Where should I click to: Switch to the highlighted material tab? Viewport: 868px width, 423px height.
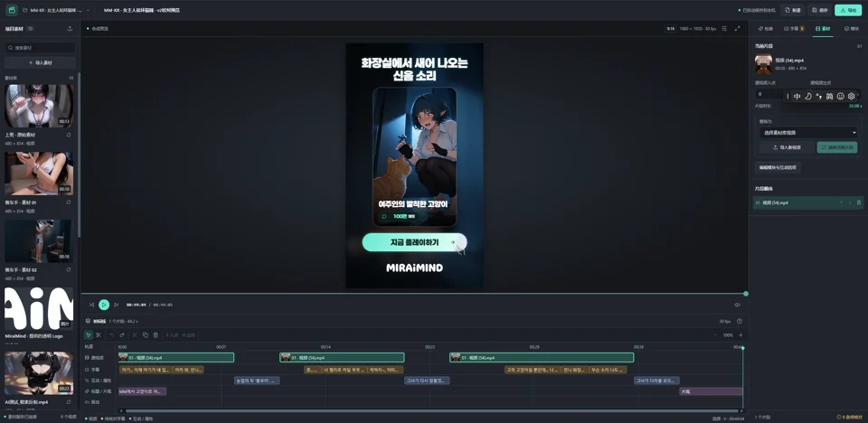coord(823,28)
